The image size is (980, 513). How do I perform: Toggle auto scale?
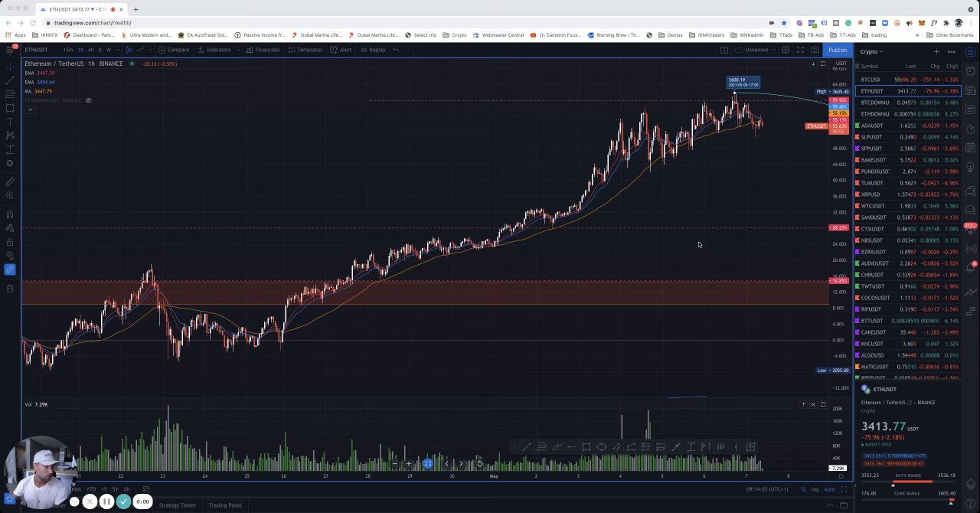click(828, 488)
